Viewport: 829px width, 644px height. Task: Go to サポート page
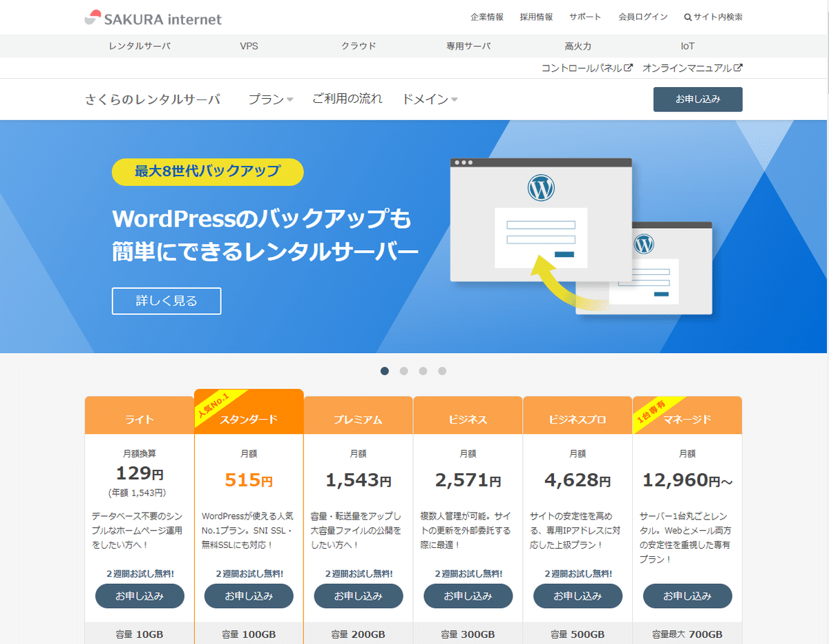(585, 17)
